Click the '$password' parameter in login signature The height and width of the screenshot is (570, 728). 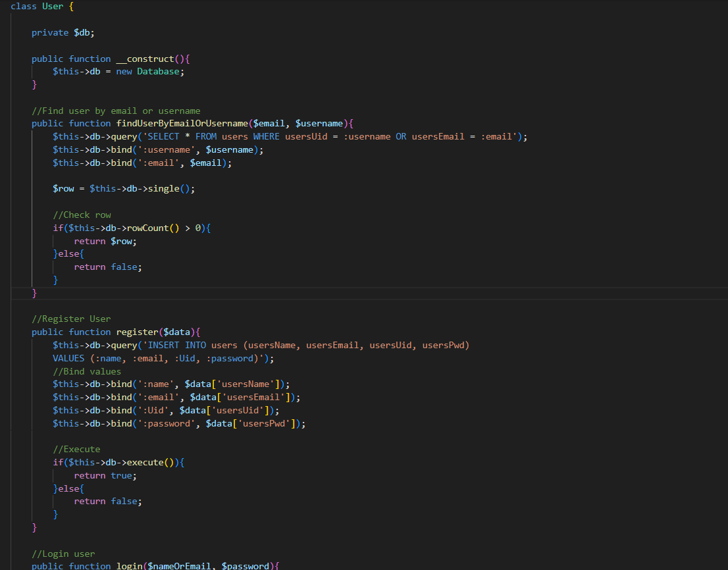coord(245,566)
